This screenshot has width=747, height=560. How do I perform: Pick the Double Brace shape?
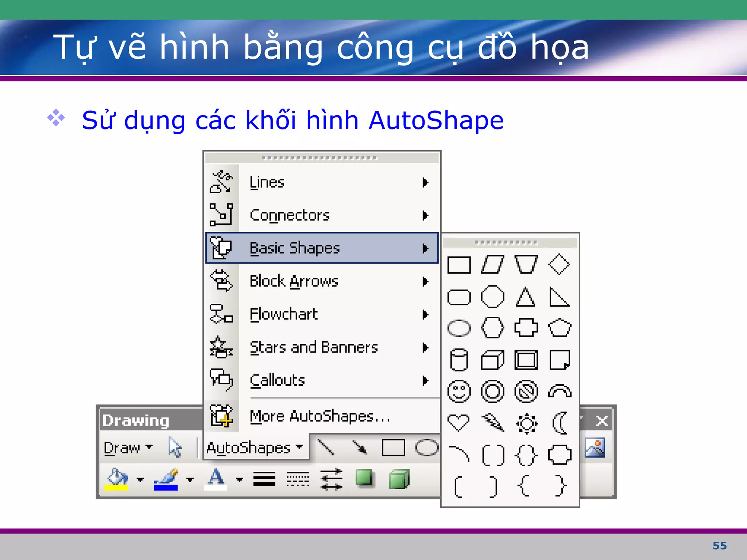pyautogui.click(x=526, y=455)
